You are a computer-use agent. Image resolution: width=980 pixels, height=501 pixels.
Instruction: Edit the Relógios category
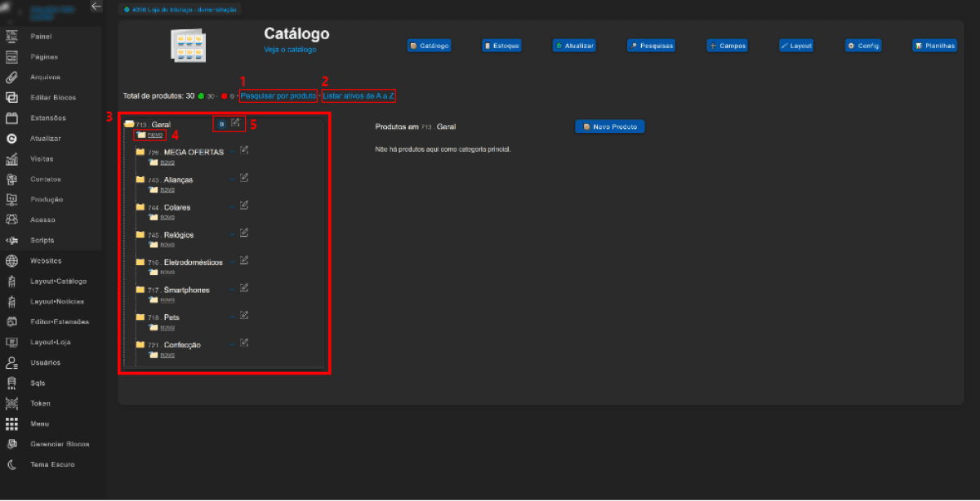click(x=244, y=233)
